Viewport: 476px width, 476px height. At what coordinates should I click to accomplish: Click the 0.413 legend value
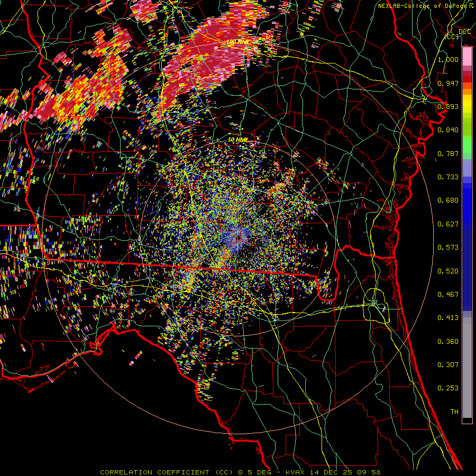tap(448, 318)
